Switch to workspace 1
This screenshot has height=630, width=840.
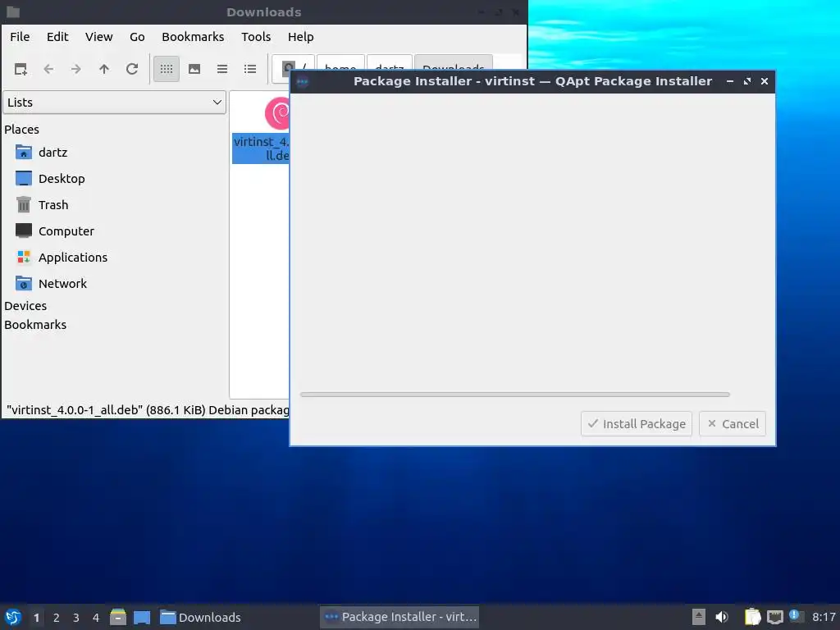click(36, 618)
